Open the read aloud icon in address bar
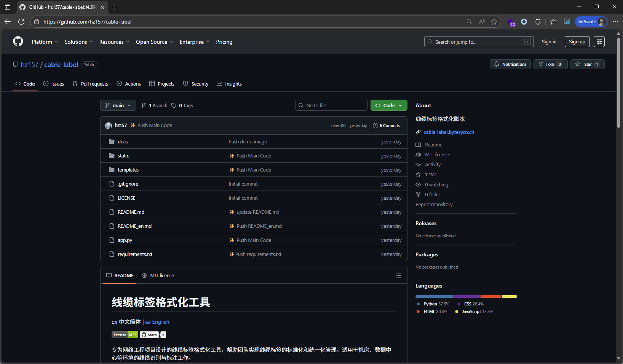The width and height of the screenshot is (623, 364). coord(482,22)
